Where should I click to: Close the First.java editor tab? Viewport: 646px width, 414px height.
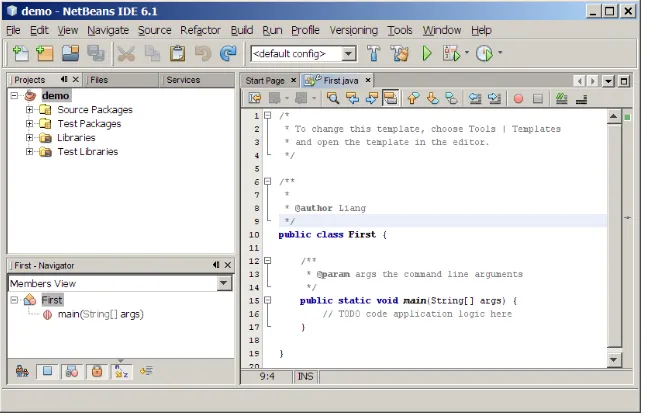click(x=368, y=80)
